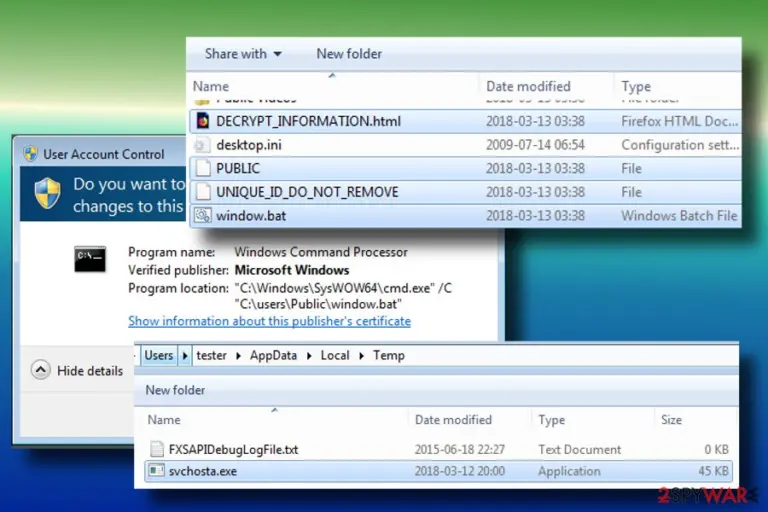Sort by Date modified in Temp window
Screen dimensions: 768x512
point(453,420)
